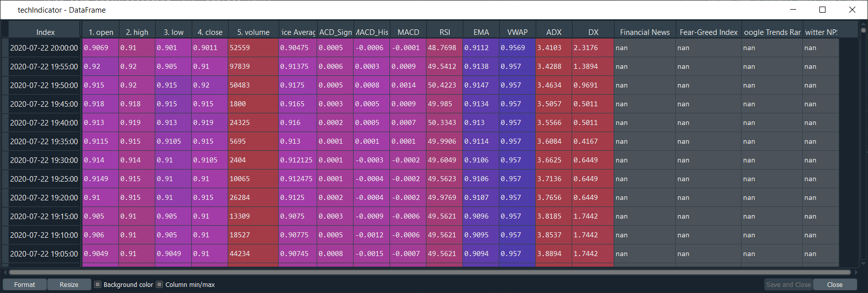Close the window with the title bar X
This screenshot has height=293, width=868.
(x=852, y=10)
